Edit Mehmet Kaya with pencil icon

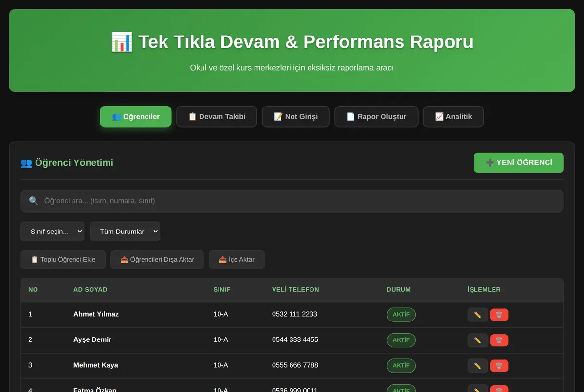[477, 366]
